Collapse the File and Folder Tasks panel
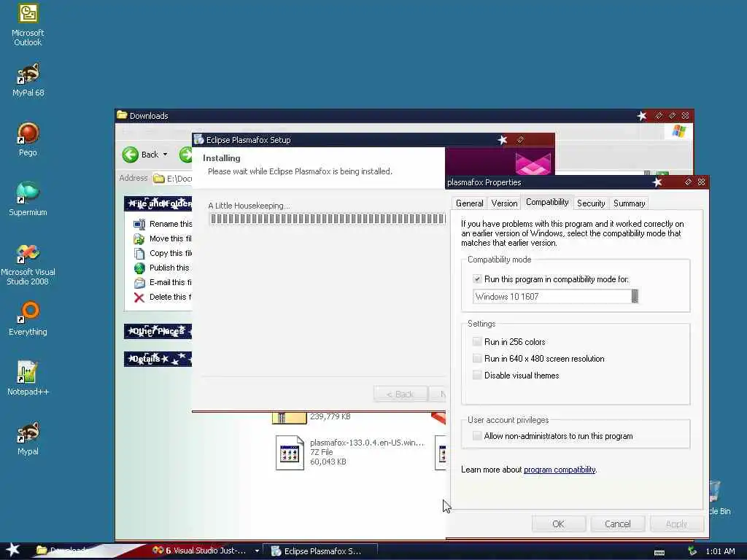 coord(158,203)
